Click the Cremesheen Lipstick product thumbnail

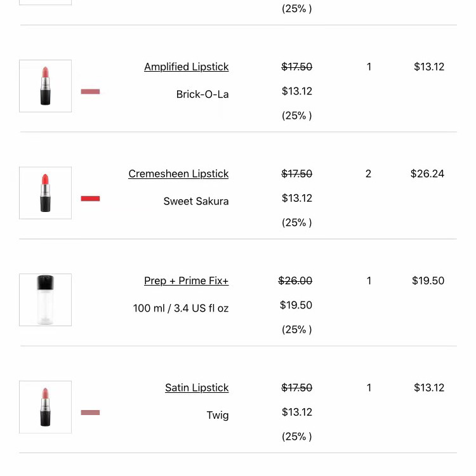coord(45,193)
